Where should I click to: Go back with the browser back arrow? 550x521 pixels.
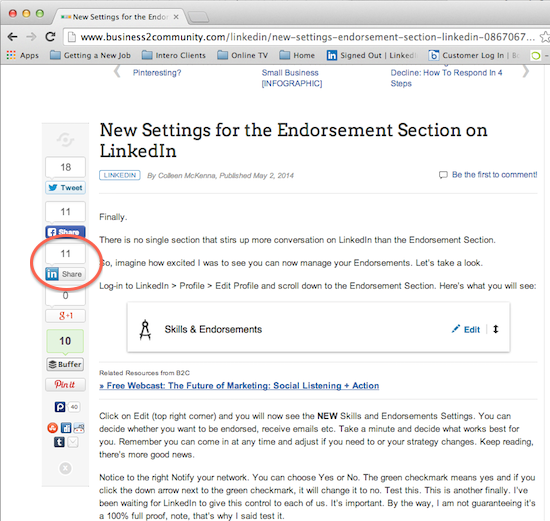click(12, 36)
